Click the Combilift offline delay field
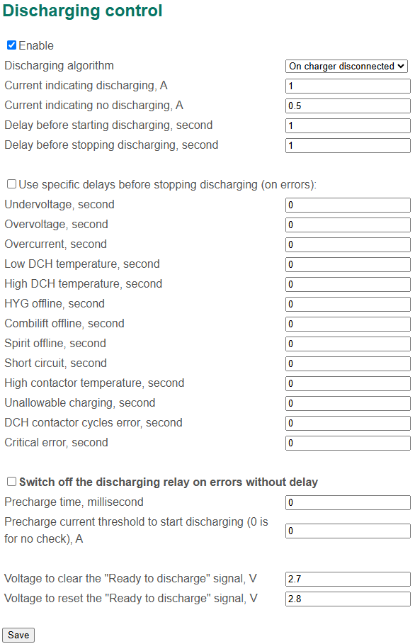 [x=348, y=324]
